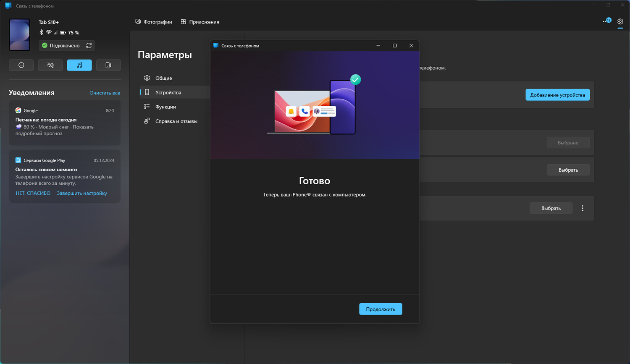630x364 pixels.
Task: Click the Продолжить button in the dialog
Action: pos(381,309)
